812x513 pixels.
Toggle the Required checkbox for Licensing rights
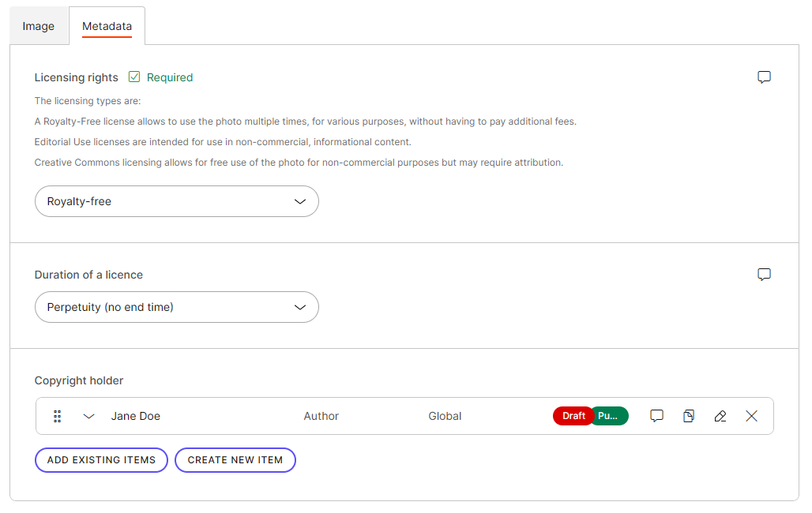pos(133,77)
